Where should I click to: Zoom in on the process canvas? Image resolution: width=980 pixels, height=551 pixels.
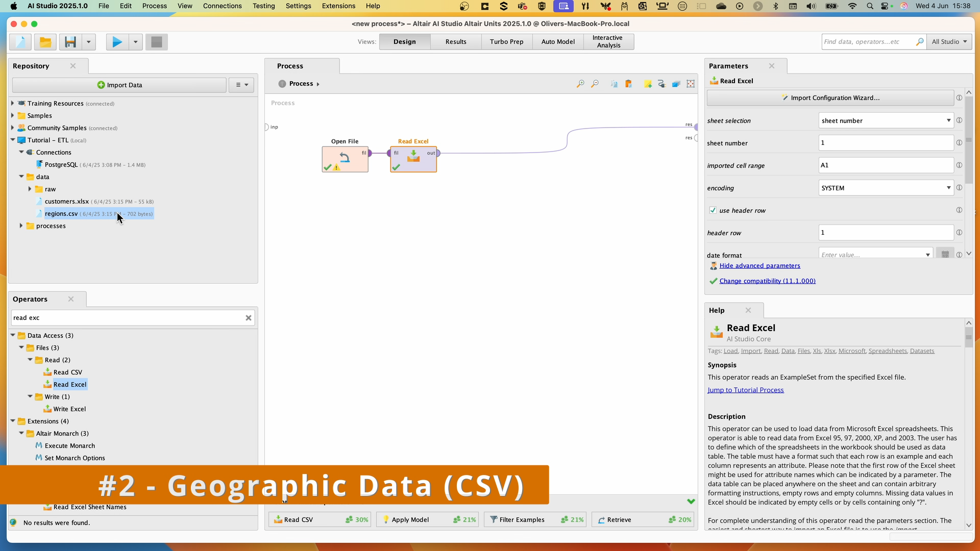point(581,84)
